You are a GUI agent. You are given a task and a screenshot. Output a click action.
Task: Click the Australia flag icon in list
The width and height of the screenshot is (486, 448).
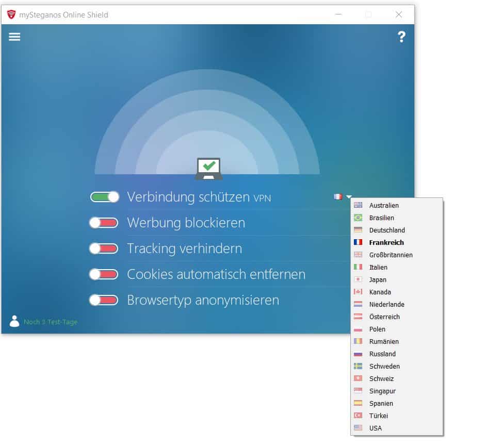pos(358,205)
